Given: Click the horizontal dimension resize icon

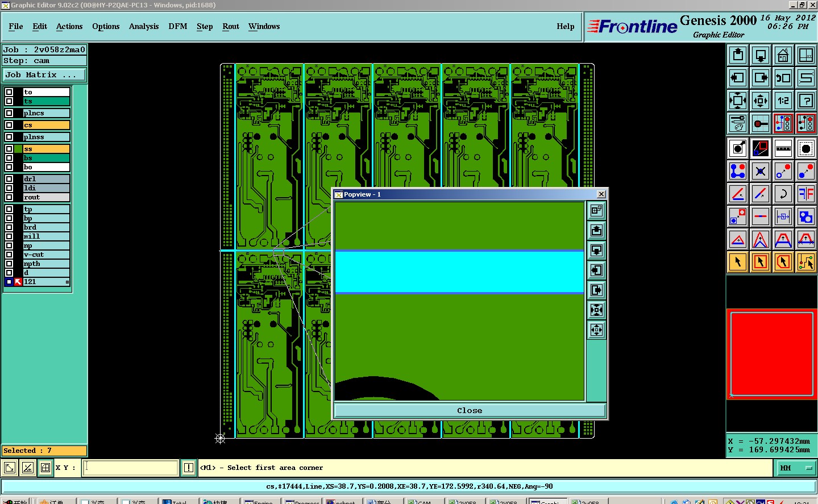Looking at the screenshot, I should point(783,216).
